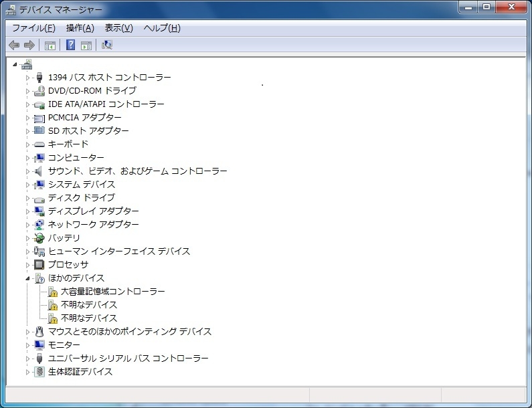
Task: Expand キーボード node
Action: tap(28, 144)
